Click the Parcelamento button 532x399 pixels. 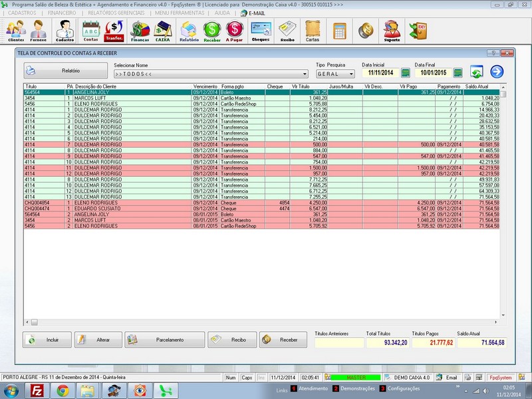point(165,340)
